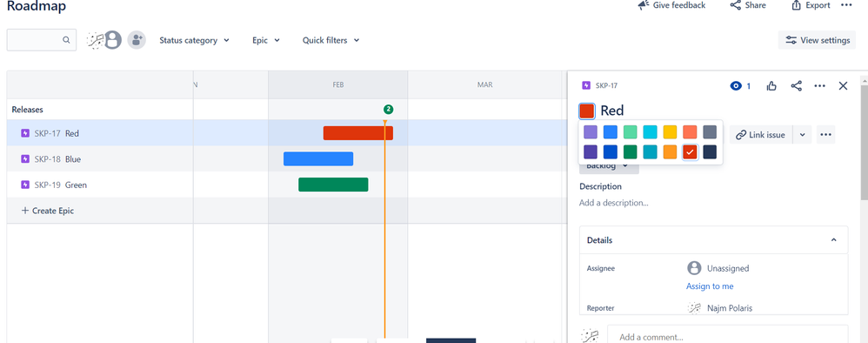Click the green SKP-19 timeline bar

[x=333, y=185]
